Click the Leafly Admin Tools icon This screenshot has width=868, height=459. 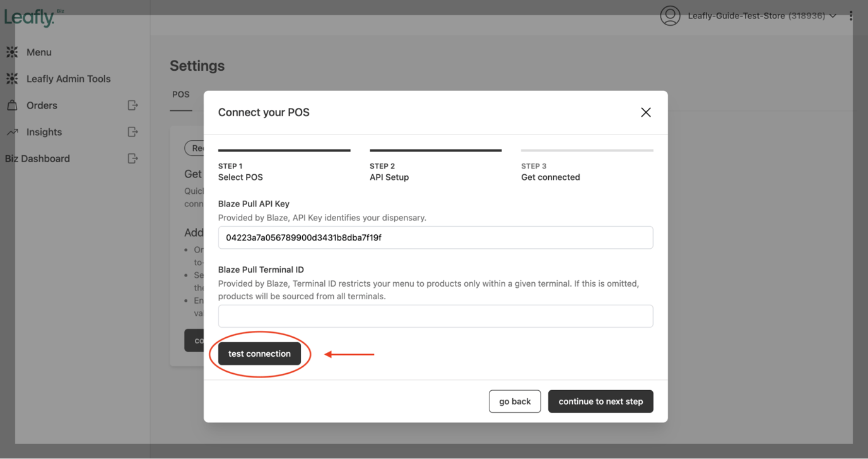12,79
